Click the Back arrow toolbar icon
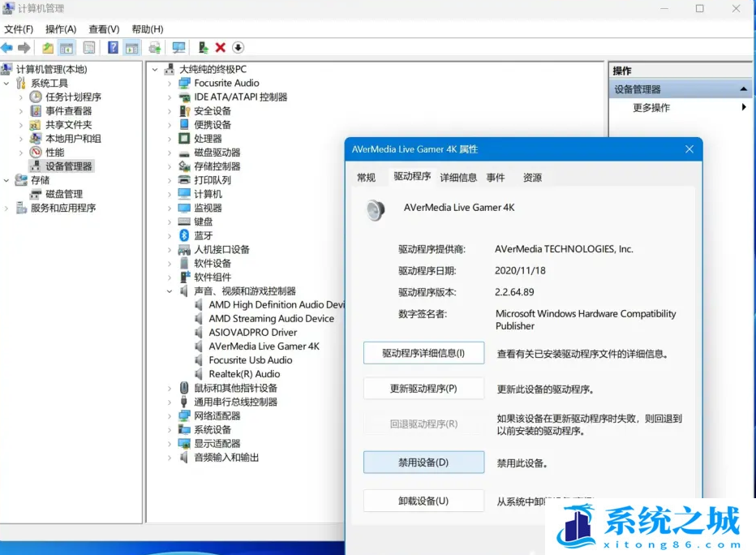Image resolution: width=756 pixels, height=555 pixels. [6, 48]
